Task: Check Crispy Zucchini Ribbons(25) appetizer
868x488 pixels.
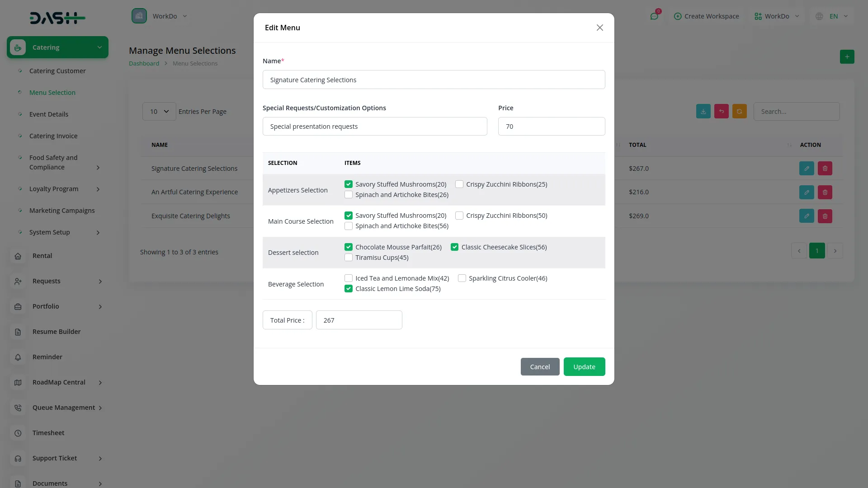Action: (x=459, y=184)
